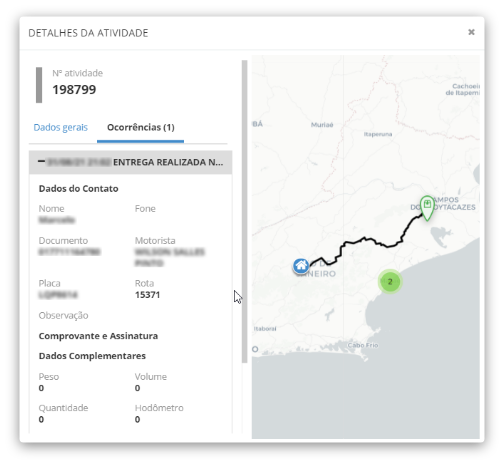Click the Cabo Frio label on map
504x465 pixels.
point(363,345)
